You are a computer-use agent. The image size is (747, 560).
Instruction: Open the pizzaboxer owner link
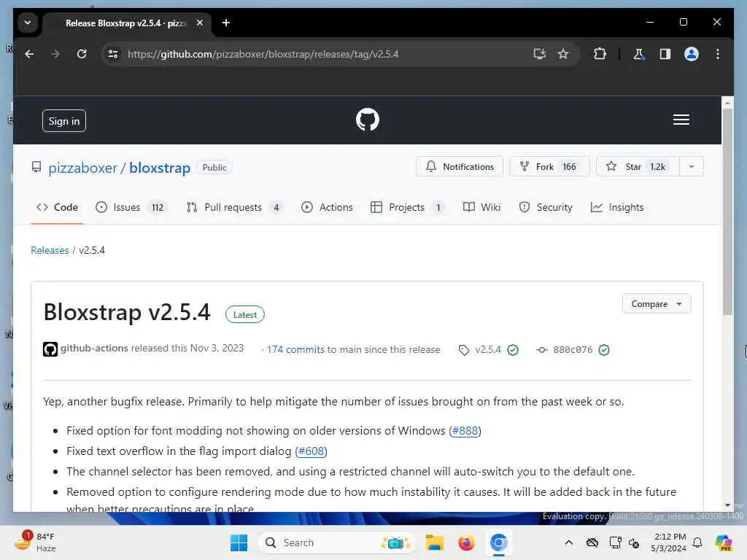pos(83,168)
